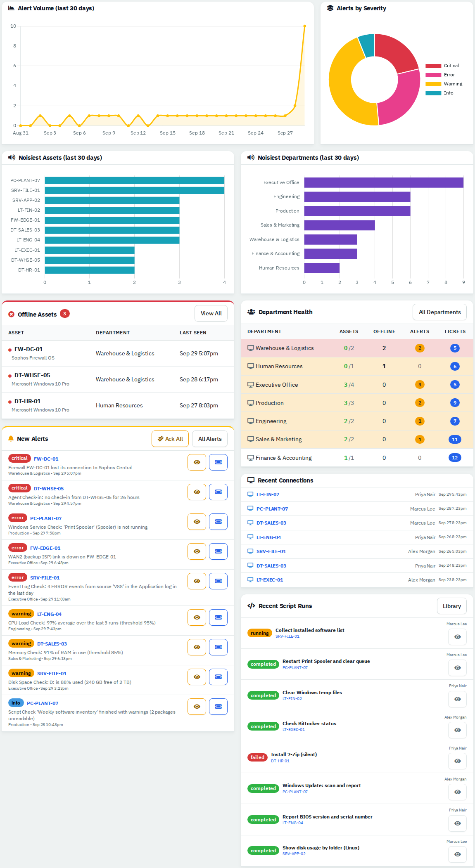Viewport: 475px width, 868px height.
Task: Create ticket for SRV-FILE-01 Disk Space alert
Action: (218, 677)
